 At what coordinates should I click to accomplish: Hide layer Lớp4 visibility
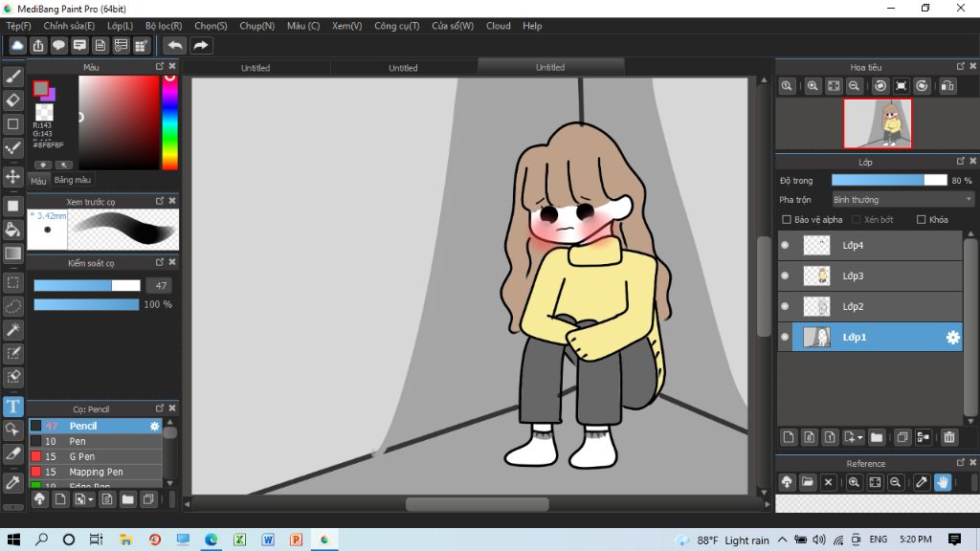tap(785, 246)
